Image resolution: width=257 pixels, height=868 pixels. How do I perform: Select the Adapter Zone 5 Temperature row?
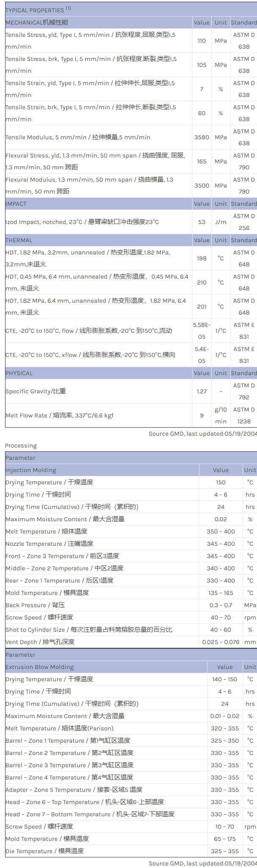point(74,790)
